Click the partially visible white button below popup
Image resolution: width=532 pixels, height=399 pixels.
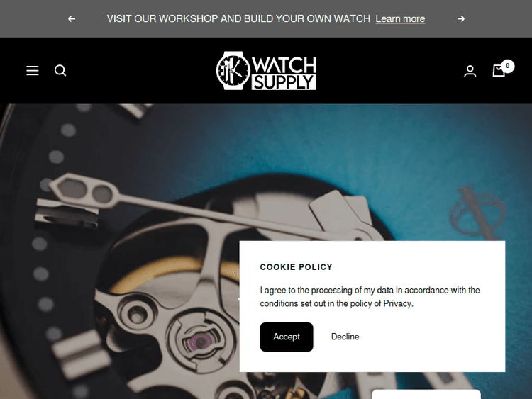(x=426, y=394)
